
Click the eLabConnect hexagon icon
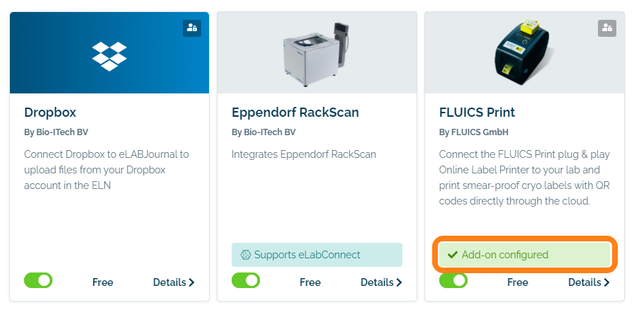coord(246,255)
